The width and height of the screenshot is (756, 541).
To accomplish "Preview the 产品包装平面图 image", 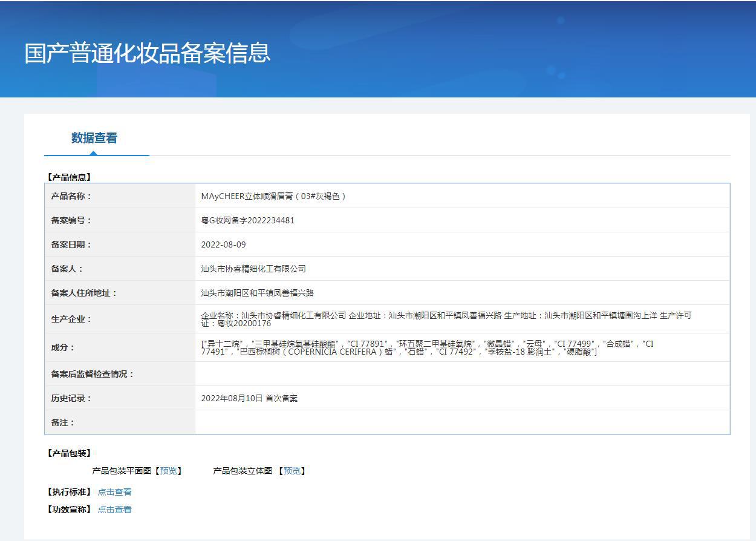I will click(169, 471).
